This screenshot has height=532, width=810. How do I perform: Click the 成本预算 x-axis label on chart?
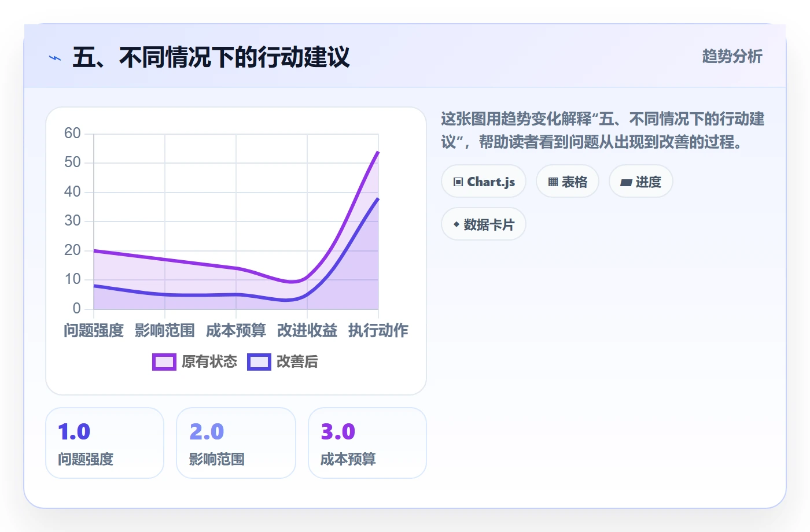click(x=236, y=331)
